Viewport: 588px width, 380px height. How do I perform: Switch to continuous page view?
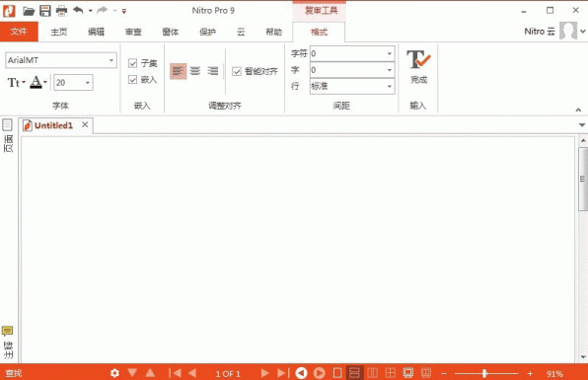354,373
